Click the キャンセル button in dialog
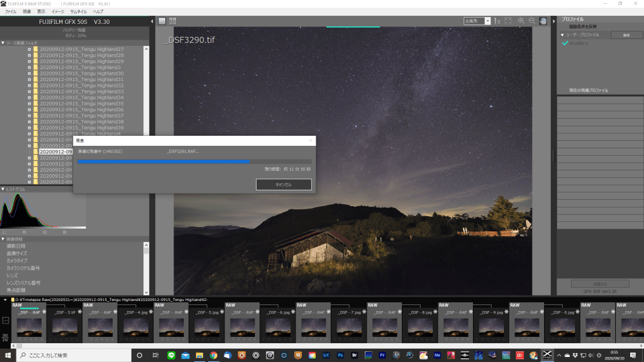644x362 pixels. tap(284, 184)
